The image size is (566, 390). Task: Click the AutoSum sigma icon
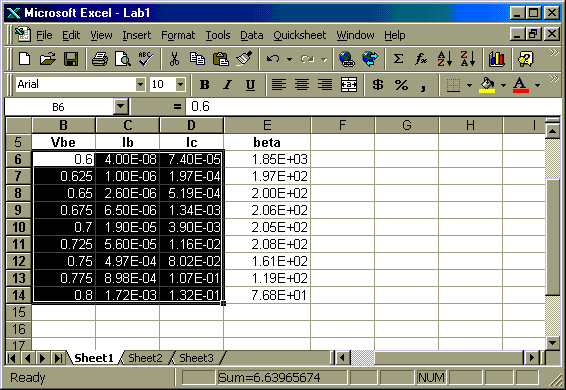[x=398, y=59]
